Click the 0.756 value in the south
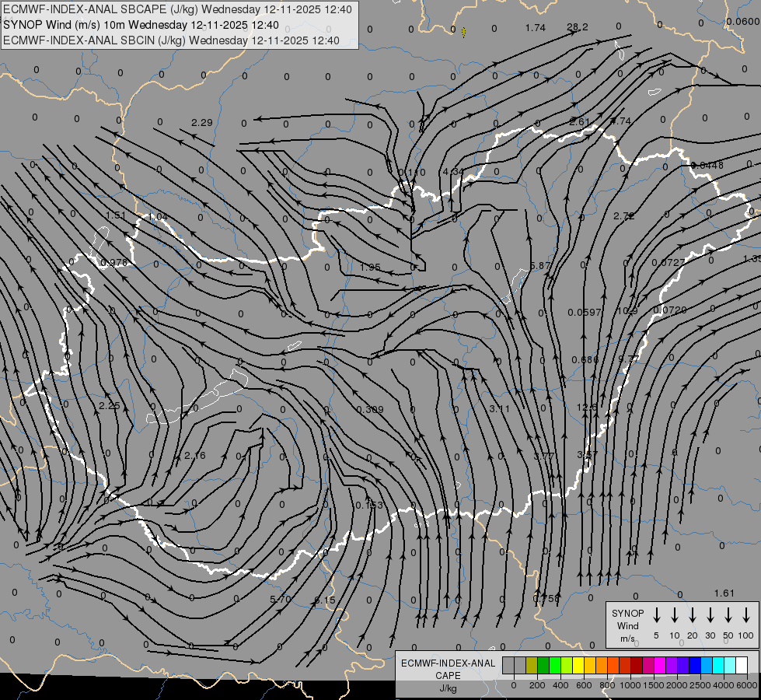The width and height of the screenshot is (761, 700). point(546,598)
